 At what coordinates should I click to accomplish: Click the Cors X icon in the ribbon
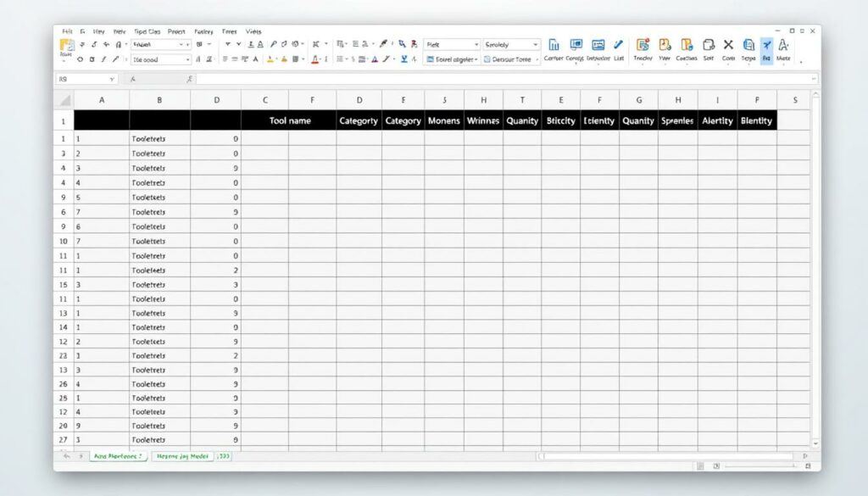pos(728,46)
